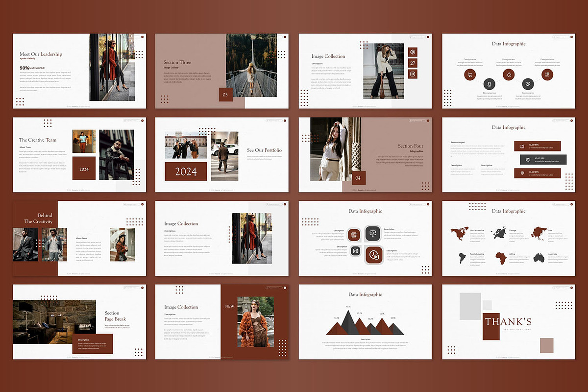Viewport: 588px width, 392px height.
Task: Select the Europe map icon
Action: point(499,232)
